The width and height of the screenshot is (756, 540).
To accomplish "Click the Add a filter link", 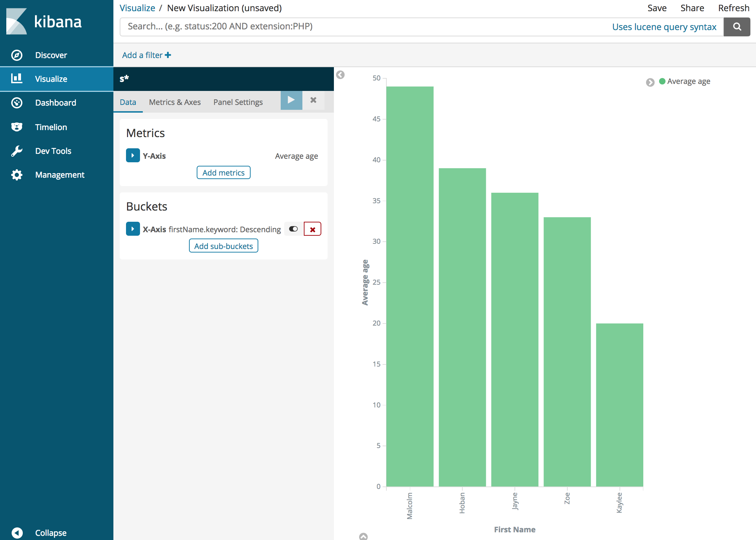I will tap(146, 55).
